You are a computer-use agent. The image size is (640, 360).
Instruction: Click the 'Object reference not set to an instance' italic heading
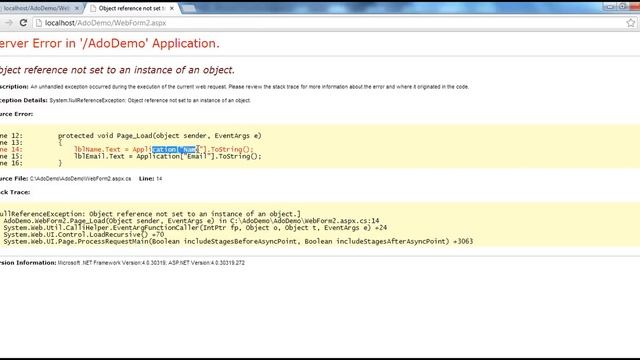[117, 70]
